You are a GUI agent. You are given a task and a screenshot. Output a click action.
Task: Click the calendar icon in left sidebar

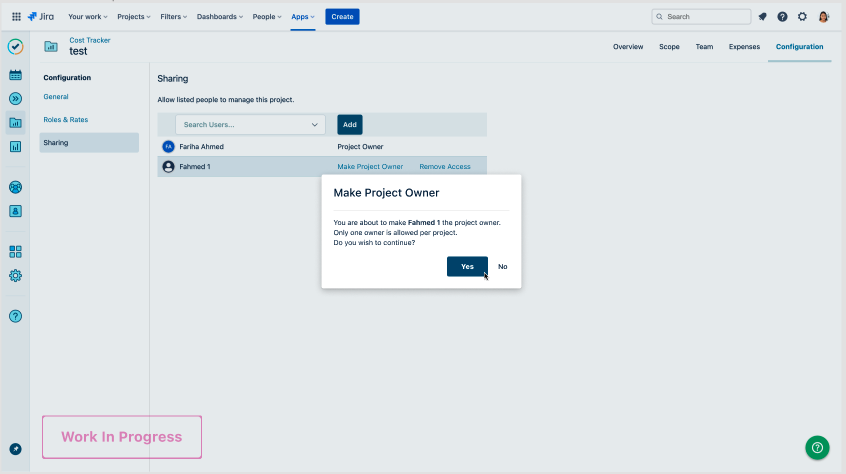tap(15, 75)
